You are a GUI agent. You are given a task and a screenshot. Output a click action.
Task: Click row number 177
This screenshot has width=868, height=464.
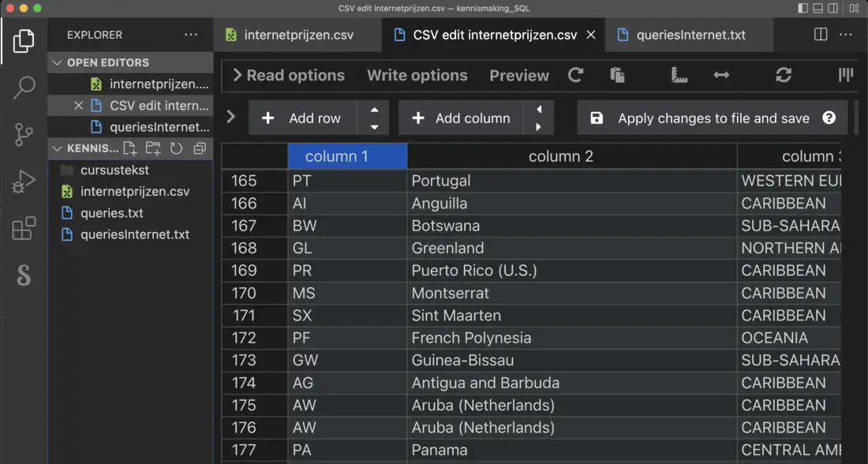click(x=255, y=450)
